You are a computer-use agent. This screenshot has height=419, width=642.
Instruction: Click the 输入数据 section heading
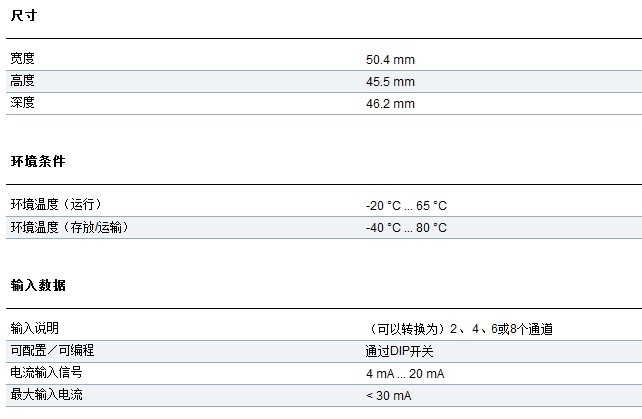[x=38, y=285]
